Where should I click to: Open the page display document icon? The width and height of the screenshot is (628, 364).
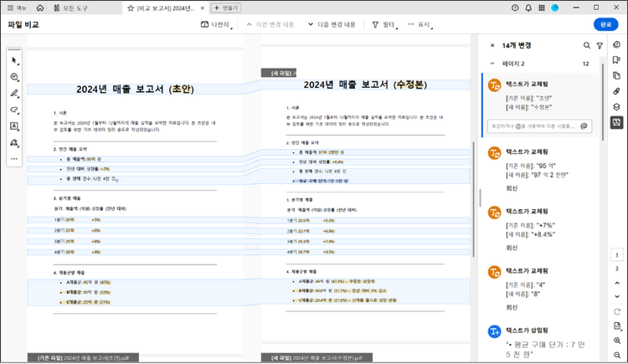coord(617,326)
